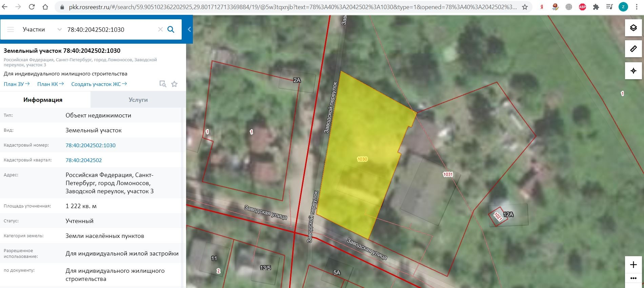Open the media control playlist icon
Image resolution: width=644 pixels, height=288 pixels.
609,7
